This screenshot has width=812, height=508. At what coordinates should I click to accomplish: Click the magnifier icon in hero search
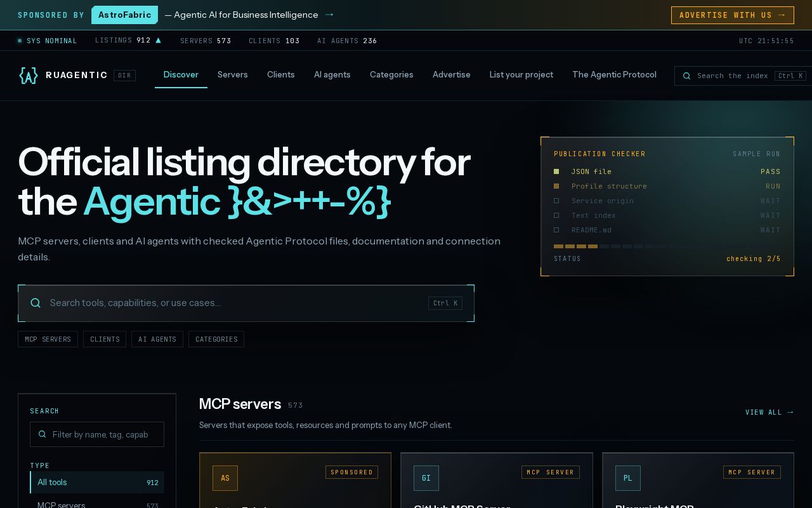point(36,303)
